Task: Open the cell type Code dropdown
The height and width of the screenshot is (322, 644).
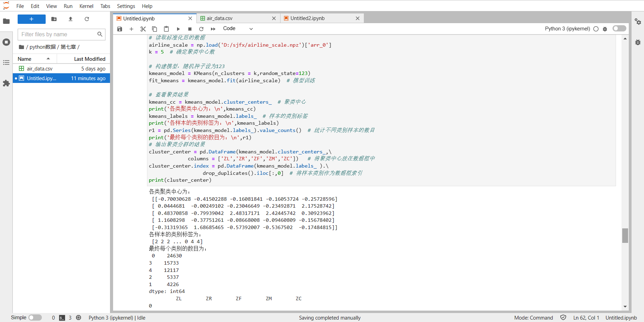Action: [x=238, y=29]
